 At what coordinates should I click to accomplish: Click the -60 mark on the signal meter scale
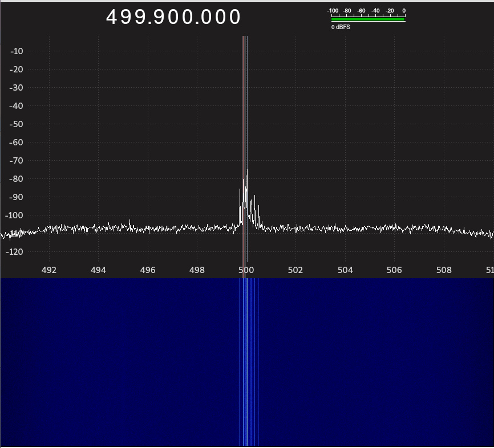click(x=361, y=11)
